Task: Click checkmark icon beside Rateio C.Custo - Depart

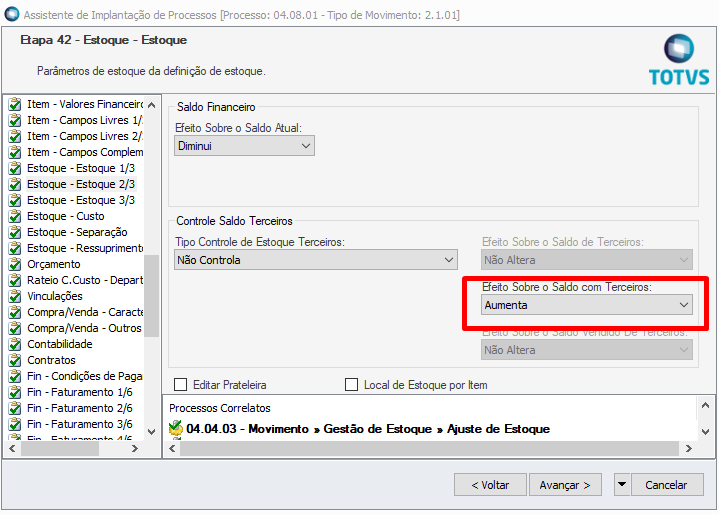Action: [x=15, y=281]
